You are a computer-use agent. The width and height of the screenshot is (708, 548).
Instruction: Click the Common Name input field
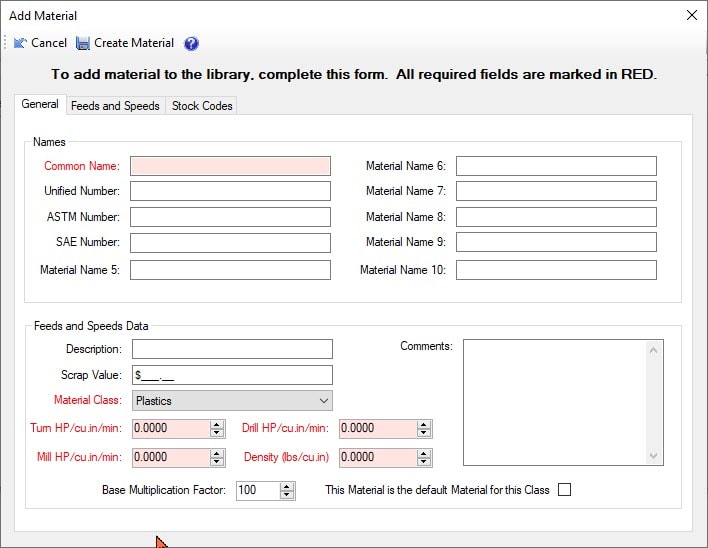(x=230, y=166)
